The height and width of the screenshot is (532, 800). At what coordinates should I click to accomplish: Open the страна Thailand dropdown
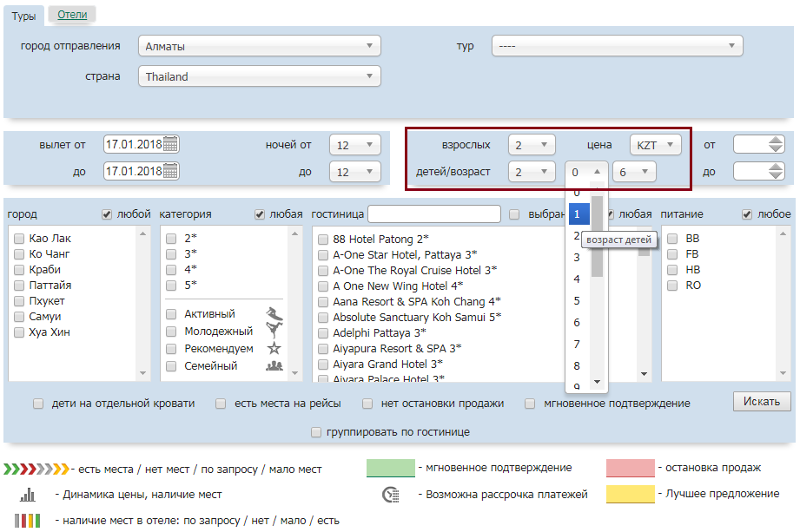[259, 76]
